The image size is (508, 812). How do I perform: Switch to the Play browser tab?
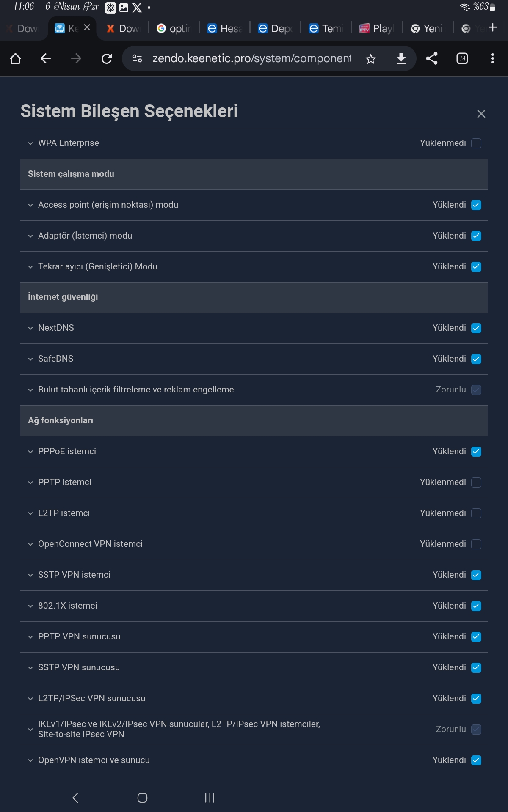point(377,28)
